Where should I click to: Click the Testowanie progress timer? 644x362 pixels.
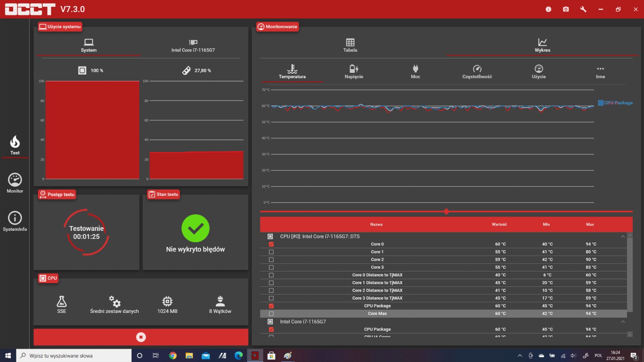86,232
